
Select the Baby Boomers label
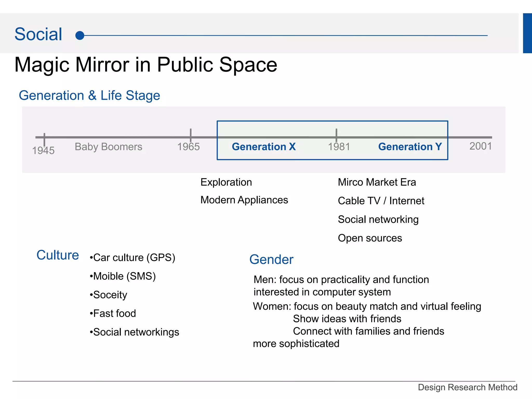[x=109, y=147]
